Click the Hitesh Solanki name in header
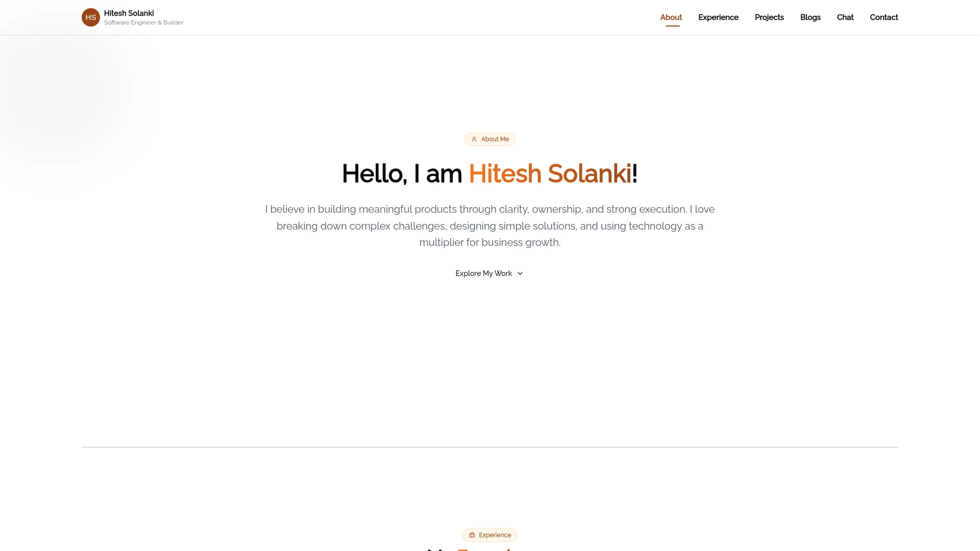Screen dimensions: 980x551 pyautogui.click(x=129, y=13)
